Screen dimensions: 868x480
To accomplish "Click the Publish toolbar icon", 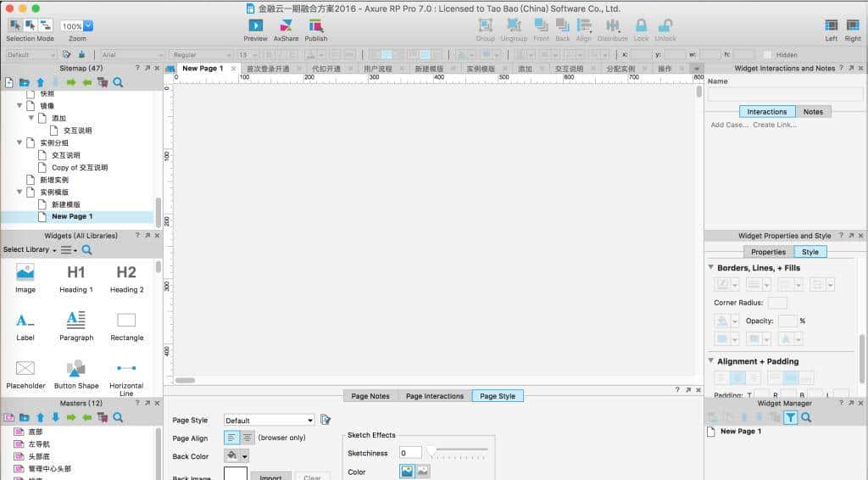I will click(315, 25).
